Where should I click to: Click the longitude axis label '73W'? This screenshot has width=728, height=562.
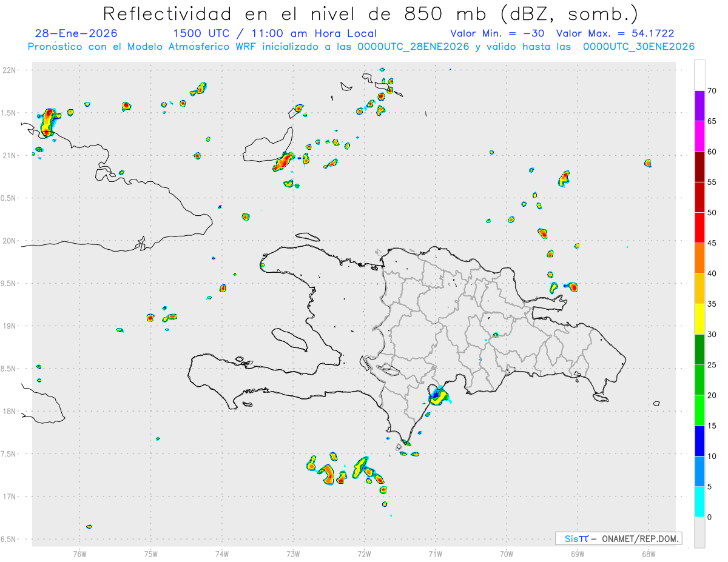[x=293, y=553]
